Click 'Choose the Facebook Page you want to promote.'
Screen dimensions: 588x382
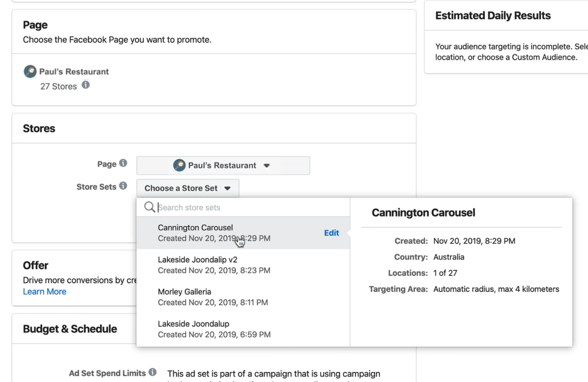pos(117,40)
